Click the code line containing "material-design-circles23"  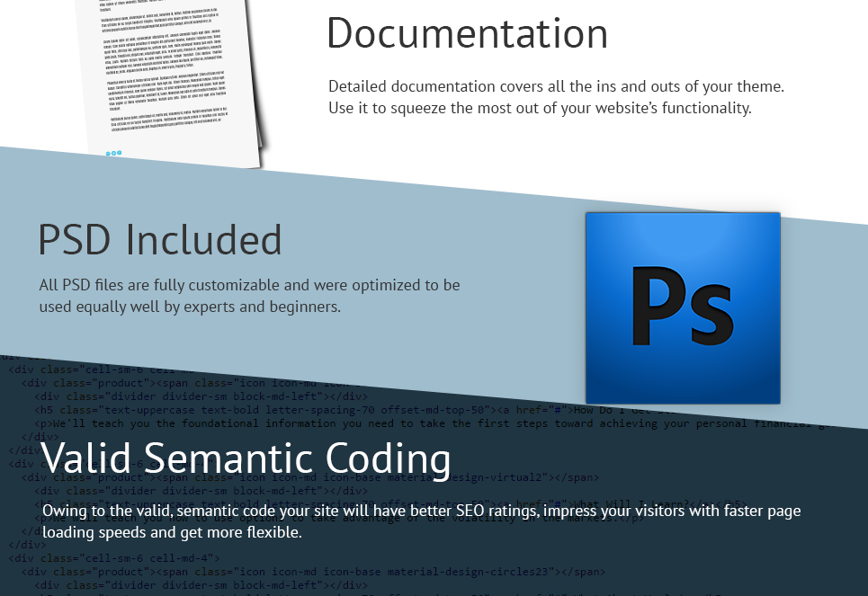coord(313,572)
